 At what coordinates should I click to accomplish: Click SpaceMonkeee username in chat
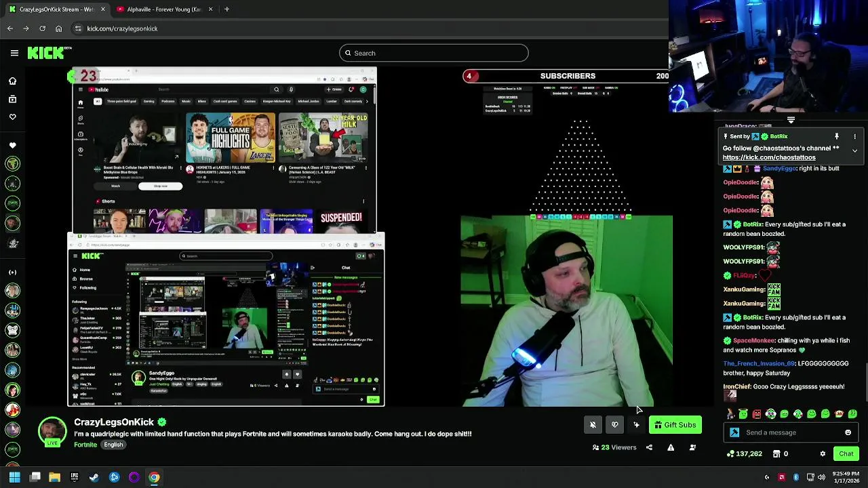click(753, 340)
